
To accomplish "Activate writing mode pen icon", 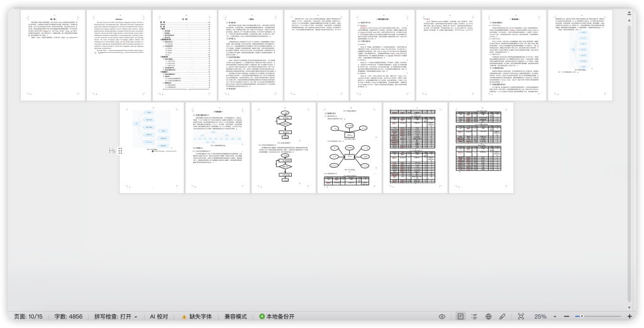I will pos(502,317).
